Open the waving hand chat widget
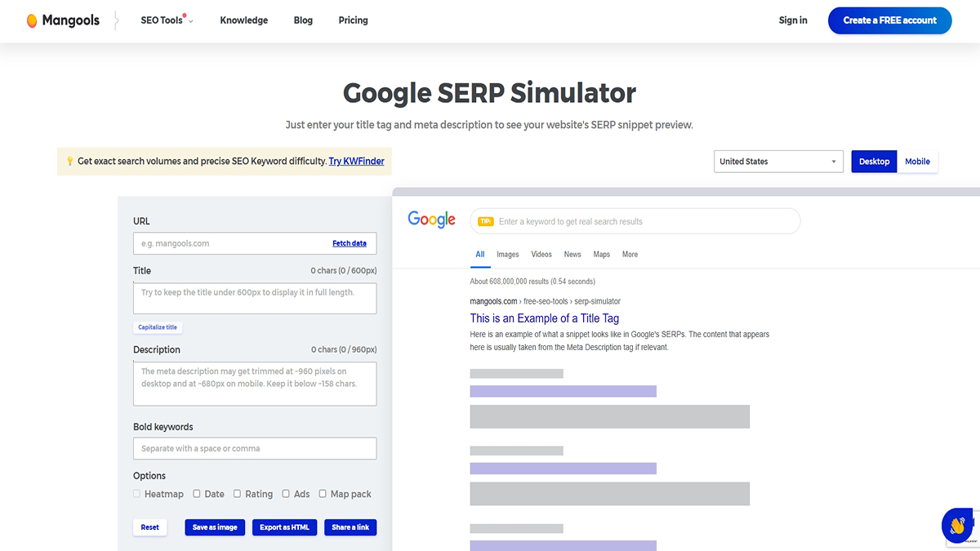The height and width of the screenshot is (551, 980). [957, 526]
